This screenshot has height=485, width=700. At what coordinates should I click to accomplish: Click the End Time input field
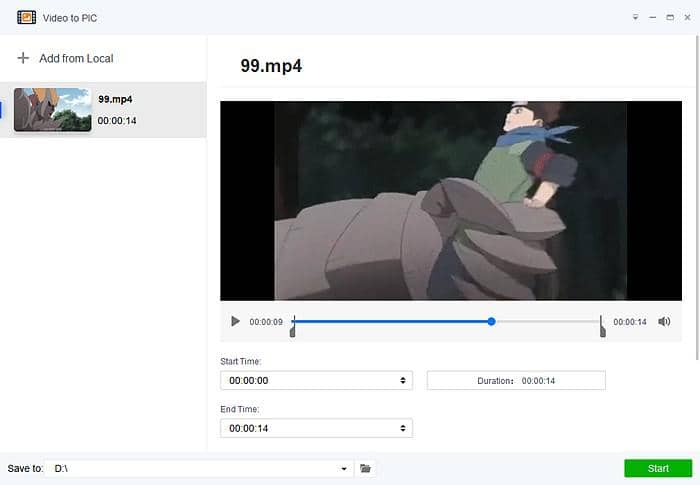tap(316, 428)
